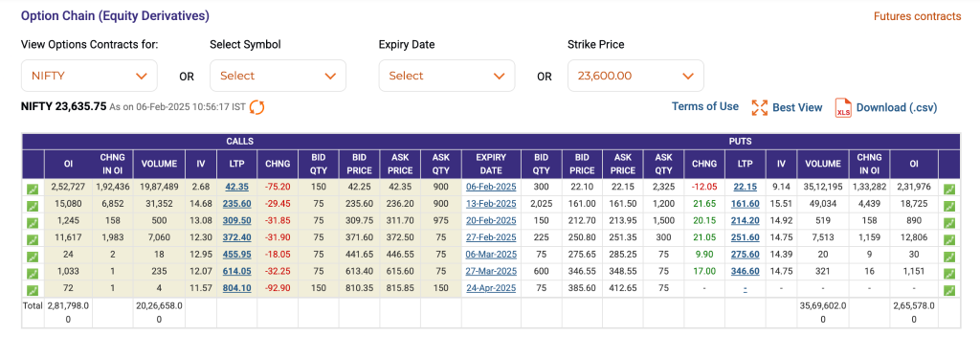Image resolution: width=980 pixels, height=358 pixels.
Task: Open calls chart icon for 13-Feb-2025 row
Action: (x=33, y=206)
